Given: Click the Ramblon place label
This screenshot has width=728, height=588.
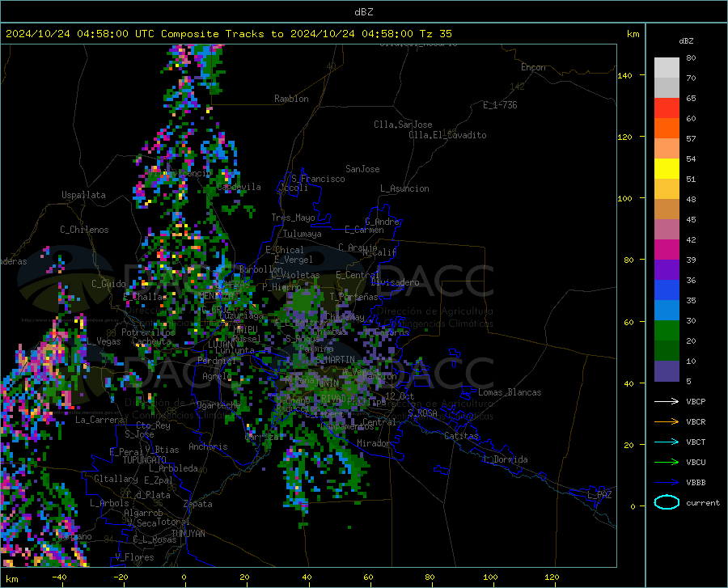Looking at the screenshot, I should (x=291, y=99).
